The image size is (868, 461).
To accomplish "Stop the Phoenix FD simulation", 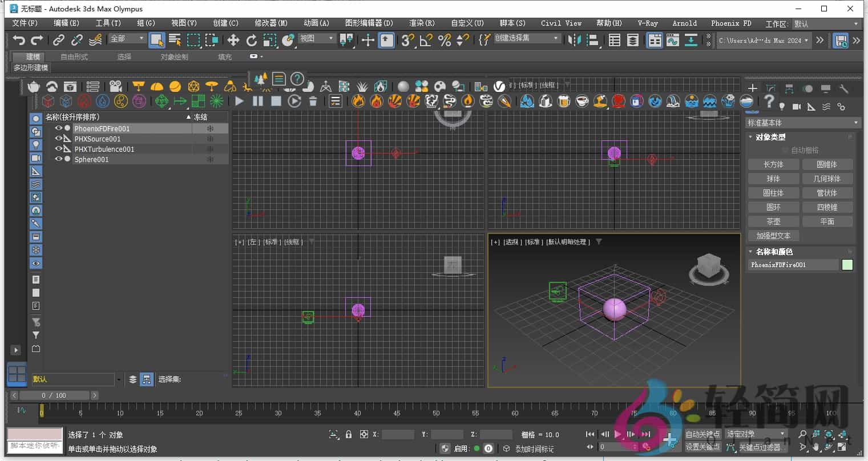I will click(x=276, y=101).
